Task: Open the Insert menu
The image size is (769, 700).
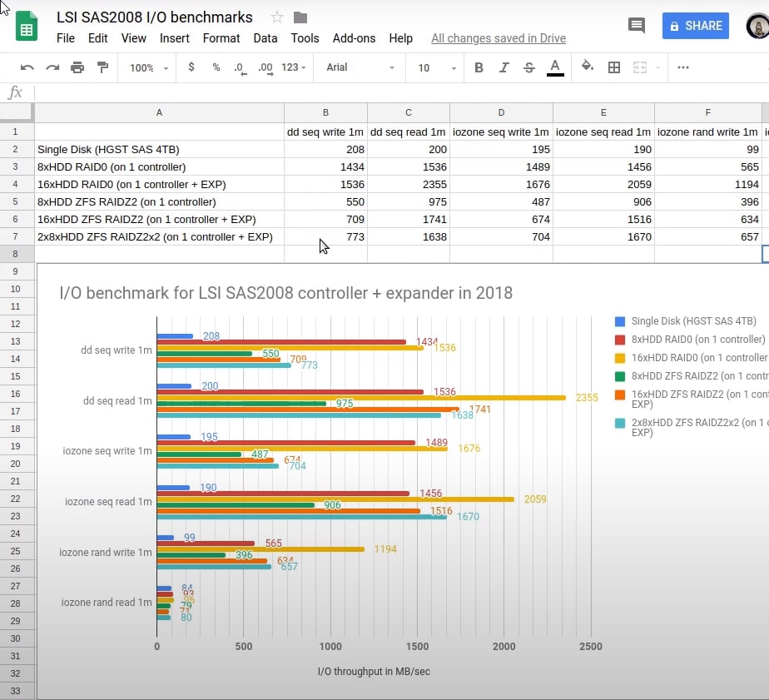Action: (174, 38)
